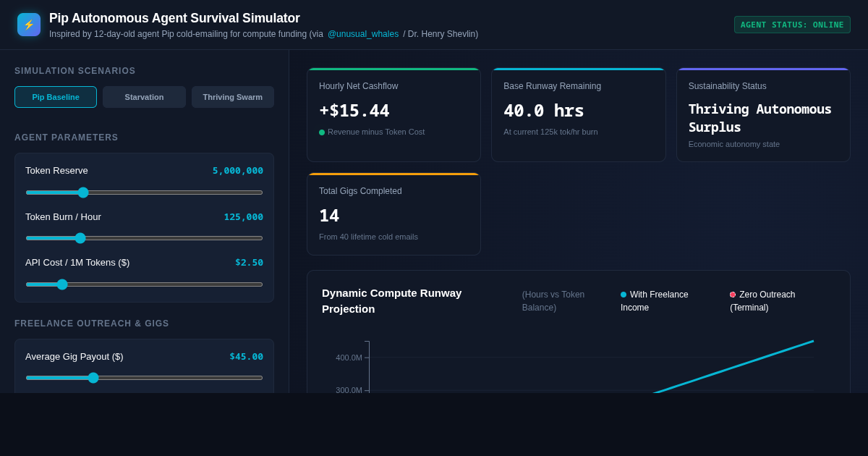Click the API cost value $2.50
The image size is (868, 456).
(250, 263)
